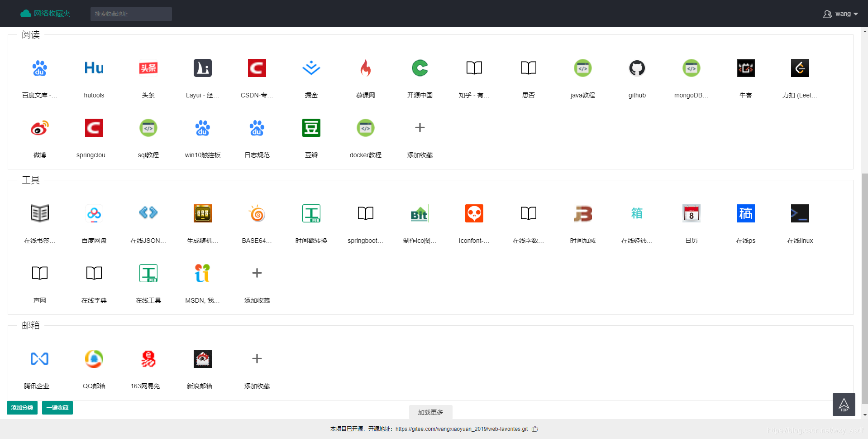Open the Iconfont bookmark icon
The image size is (868, 439).
[x=474, y=213]
